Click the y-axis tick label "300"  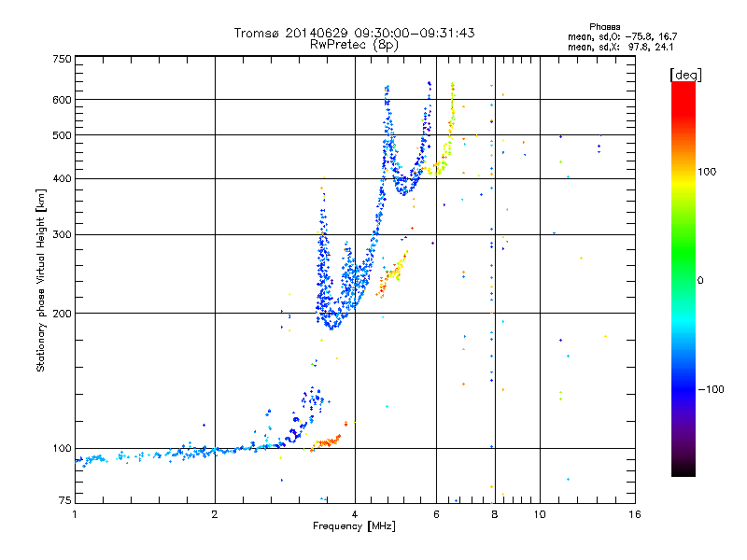point(62,235)
